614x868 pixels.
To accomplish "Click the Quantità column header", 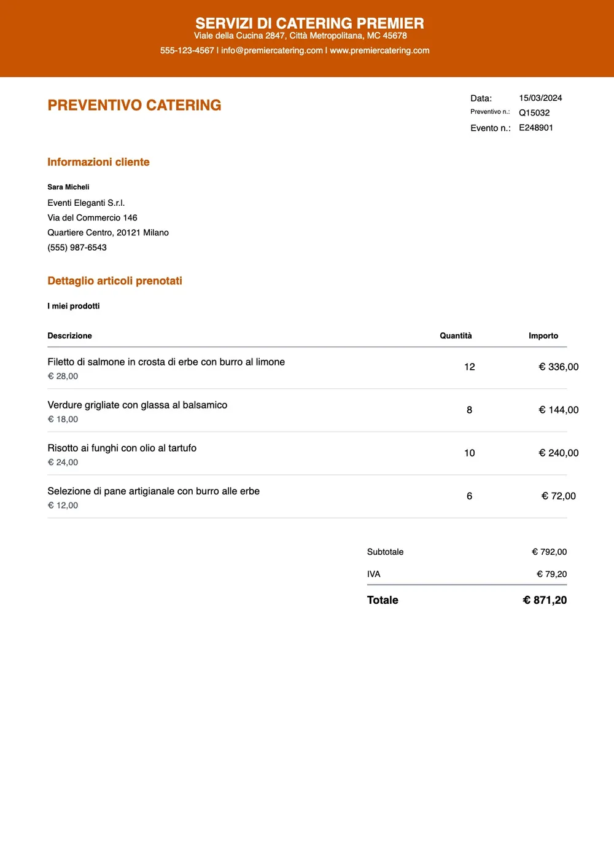I will [x=456, y=335].
